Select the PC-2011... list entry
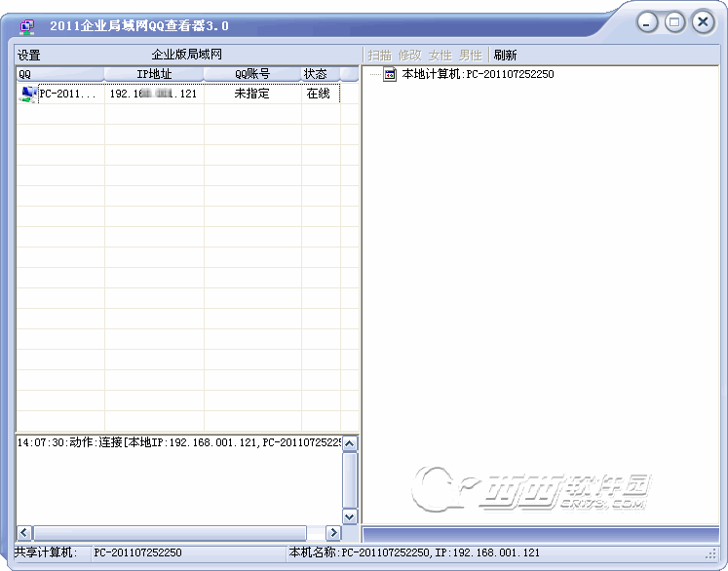728x571 pixels. 67,94
